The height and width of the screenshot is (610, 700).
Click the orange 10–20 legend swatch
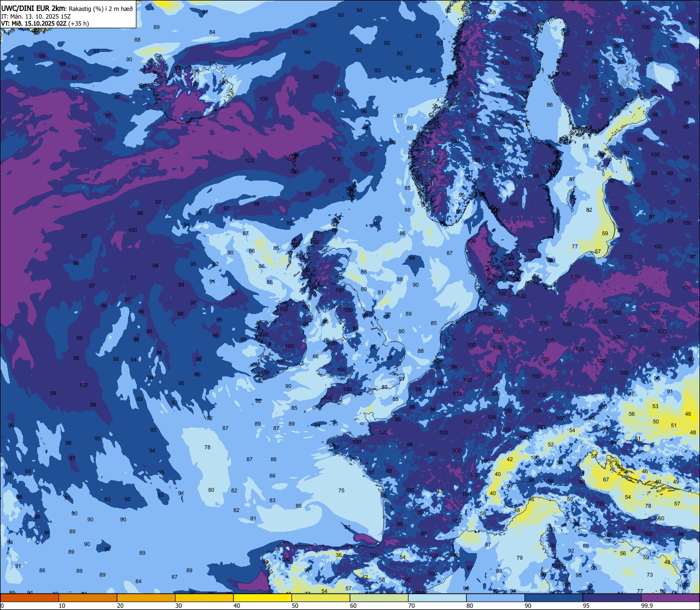87,597
